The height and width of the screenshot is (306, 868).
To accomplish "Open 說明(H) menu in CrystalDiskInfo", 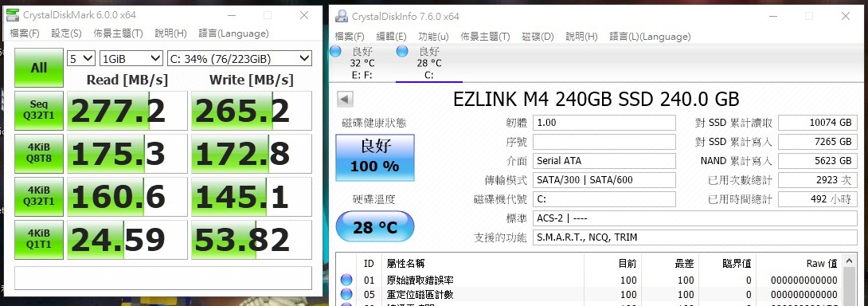I will [x=581, y=37].
